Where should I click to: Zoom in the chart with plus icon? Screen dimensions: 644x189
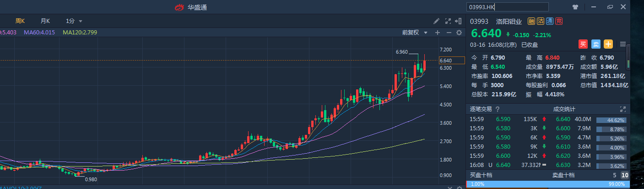[438, 33]
